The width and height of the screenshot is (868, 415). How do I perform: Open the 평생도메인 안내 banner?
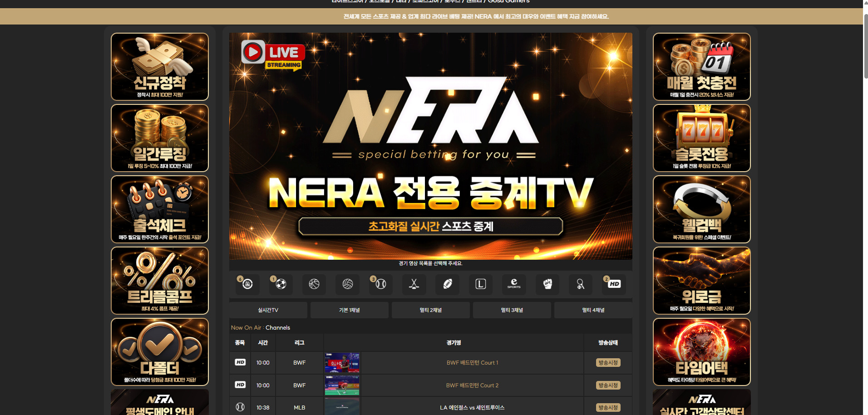(x=160, y=402)
